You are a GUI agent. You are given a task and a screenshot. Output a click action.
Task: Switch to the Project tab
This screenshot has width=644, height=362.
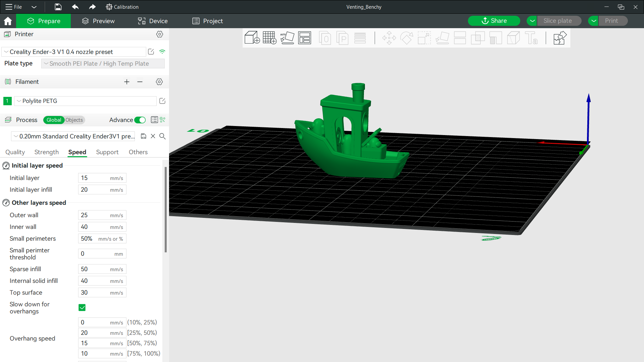(208, 21)
